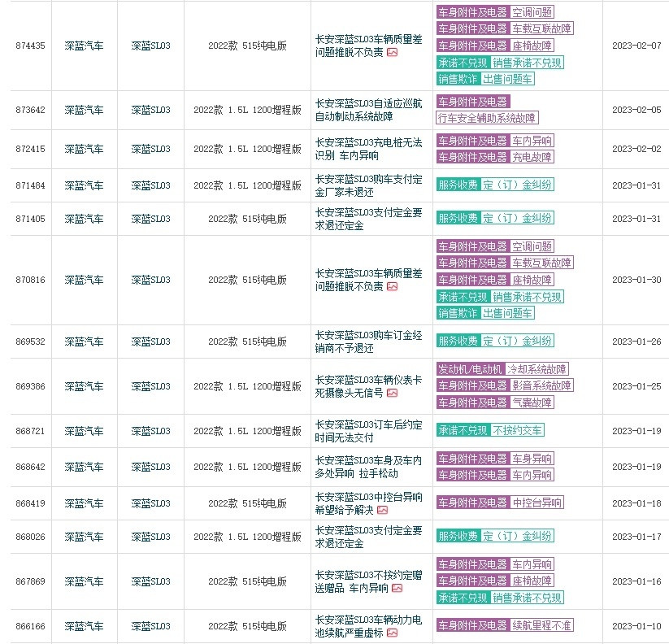669x644 pixels.
Task: Open complaint 不按约定赠送赠品 车内异响
Action: 368,581
